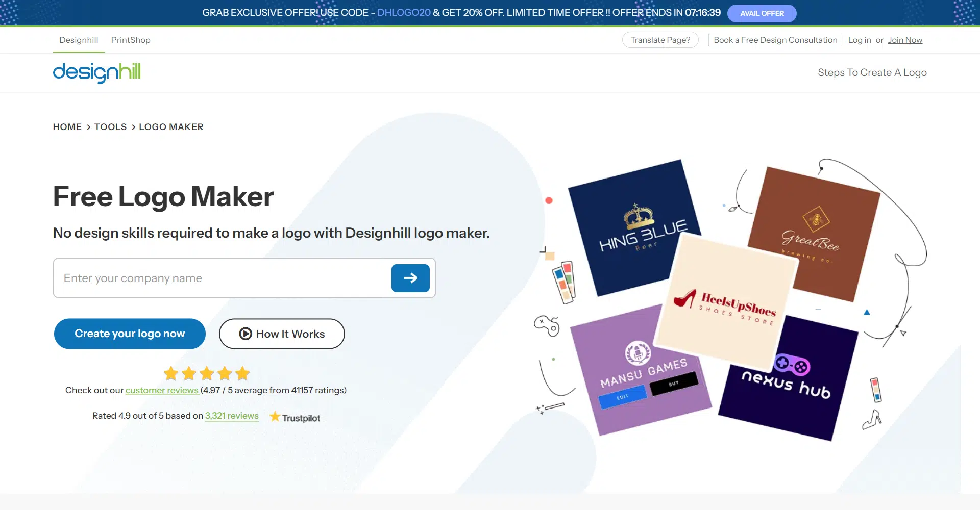This screenshot has height=510, width=980.
Task: Click the Log in link
Action: [x=860, y=40]
